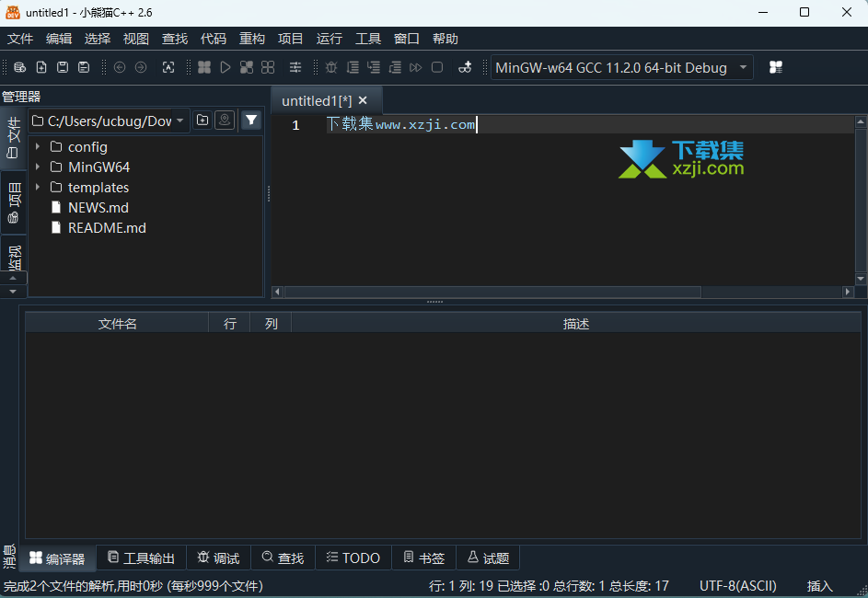Switch to the 文件 side panel tab

point(13,138)
